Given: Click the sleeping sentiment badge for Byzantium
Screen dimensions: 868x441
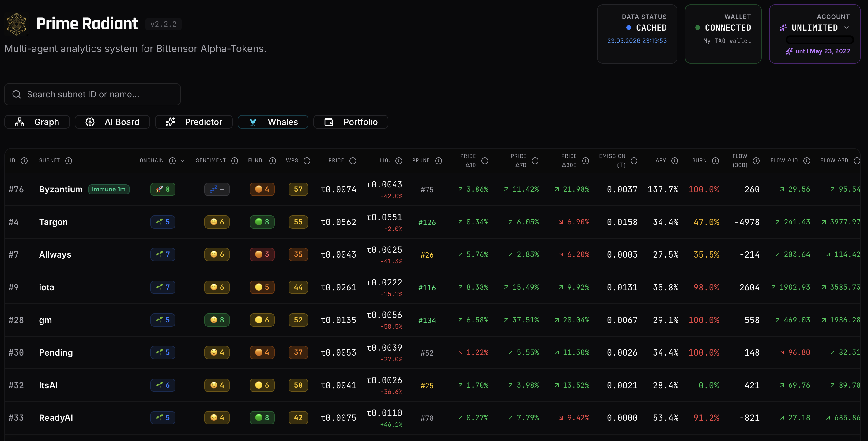Looking at the screenshot, I should point(217,189).
